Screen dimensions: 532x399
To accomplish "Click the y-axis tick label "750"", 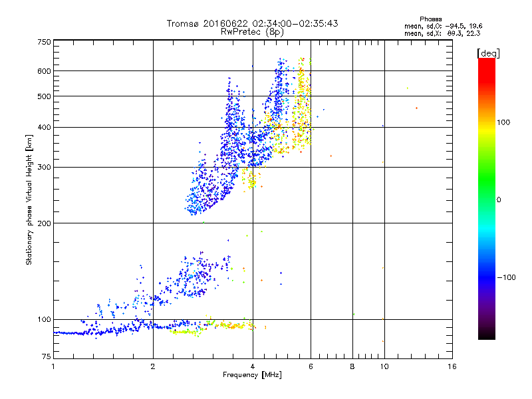I will (44, 42).
